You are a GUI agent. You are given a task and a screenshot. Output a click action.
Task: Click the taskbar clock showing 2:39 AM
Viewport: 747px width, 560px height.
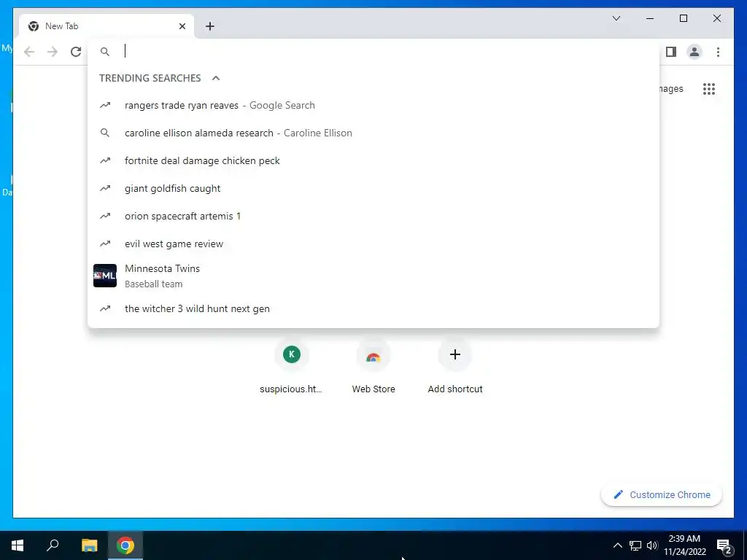coord(684,545)
